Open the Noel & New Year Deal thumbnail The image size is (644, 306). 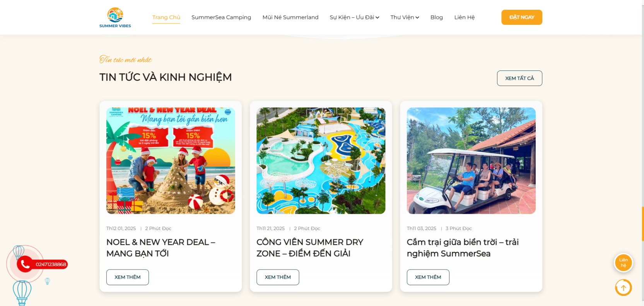[x=171, y=161]
